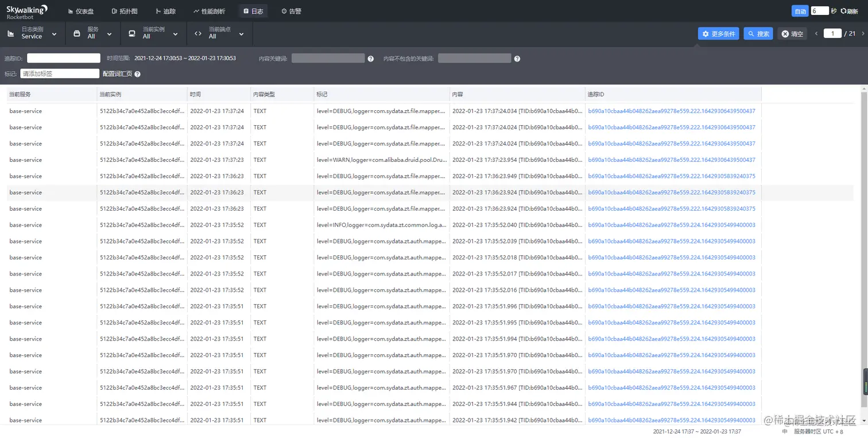Image resolution: width=868 pixels, height=438 pixels.
Task: Open trace ID link for 17:35:51.944 log
Action: (672, 404)
